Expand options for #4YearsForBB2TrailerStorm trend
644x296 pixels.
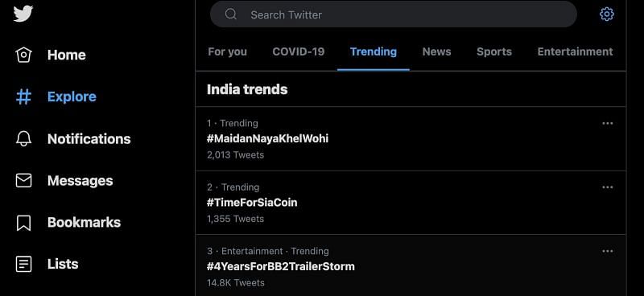point(608,251)
